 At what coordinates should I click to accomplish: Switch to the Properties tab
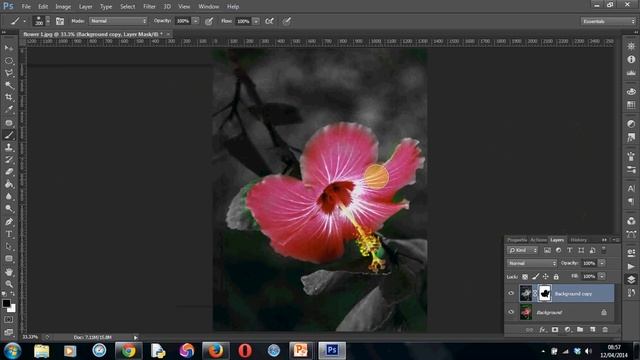pos(517,240)
